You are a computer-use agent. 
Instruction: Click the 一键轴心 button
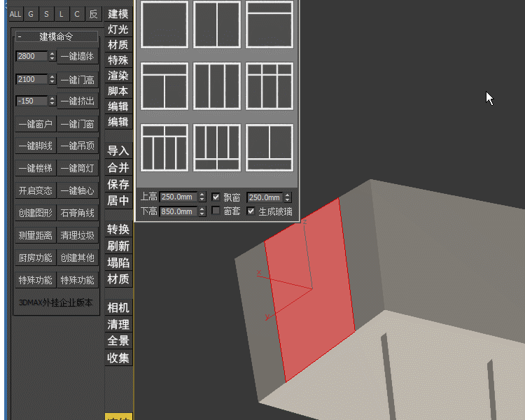[x=77, y=190]
